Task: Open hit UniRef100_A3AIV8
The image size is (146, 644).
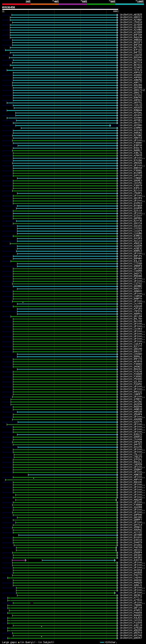Action: [x=131, y=560]
